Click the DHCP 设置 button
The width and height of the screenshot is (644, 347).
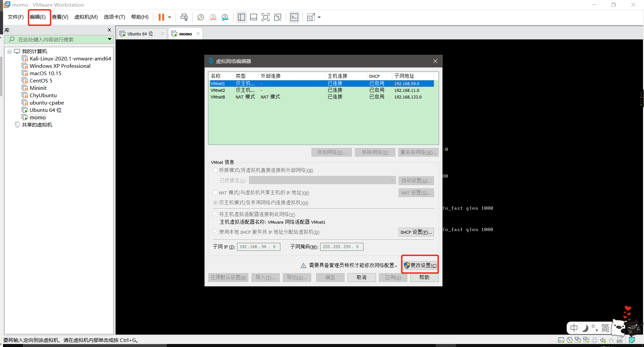point(416,232)
